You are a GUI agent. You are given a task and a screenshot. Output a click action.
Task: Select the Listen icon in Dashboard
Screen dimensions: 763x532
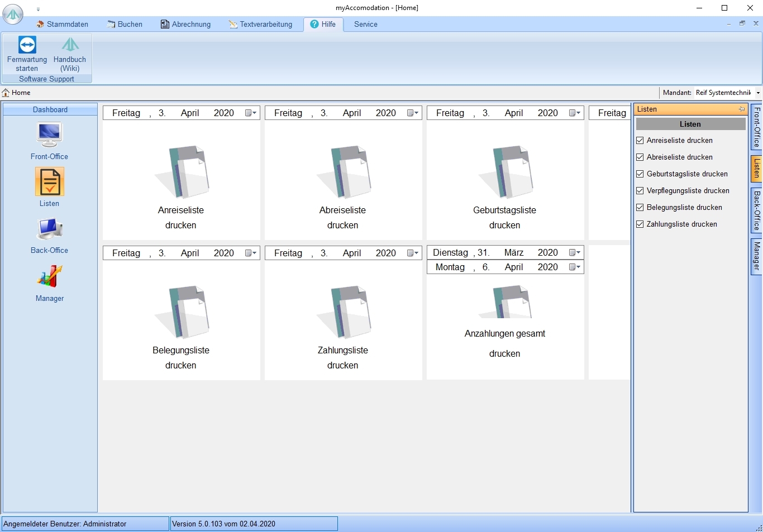click(49, 182)
